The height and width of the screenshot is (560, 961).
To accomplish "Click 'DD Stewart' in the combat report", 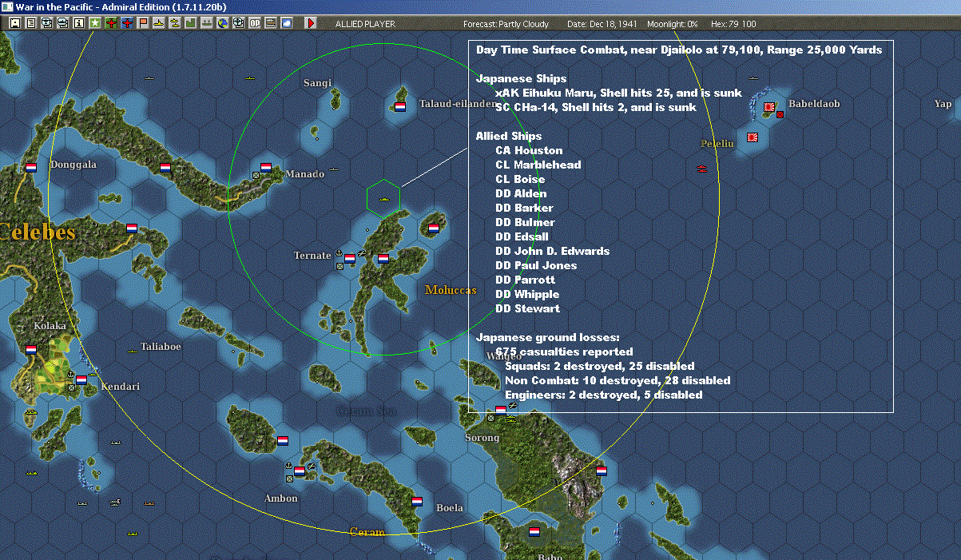I will point(527,308).
